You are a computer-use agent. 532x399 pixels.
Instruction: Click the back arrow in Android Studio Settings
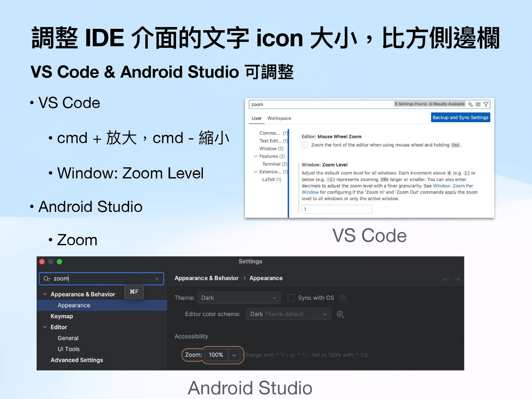(446, 279)
